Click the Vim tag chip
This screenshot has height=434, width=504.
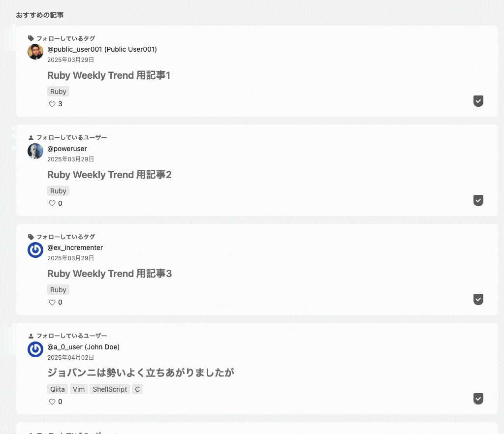(79, 389)
